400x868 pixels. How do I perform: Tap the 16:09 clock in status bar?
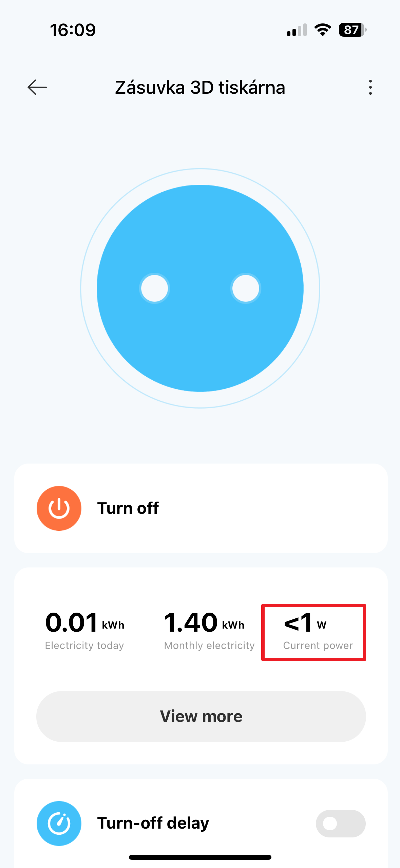[x=73, y=30]
